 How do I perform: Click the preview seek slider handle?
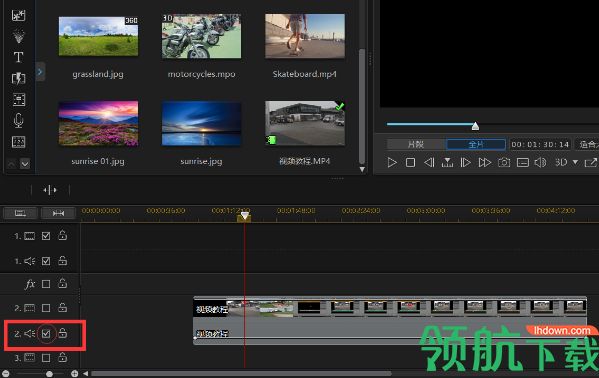475,126
